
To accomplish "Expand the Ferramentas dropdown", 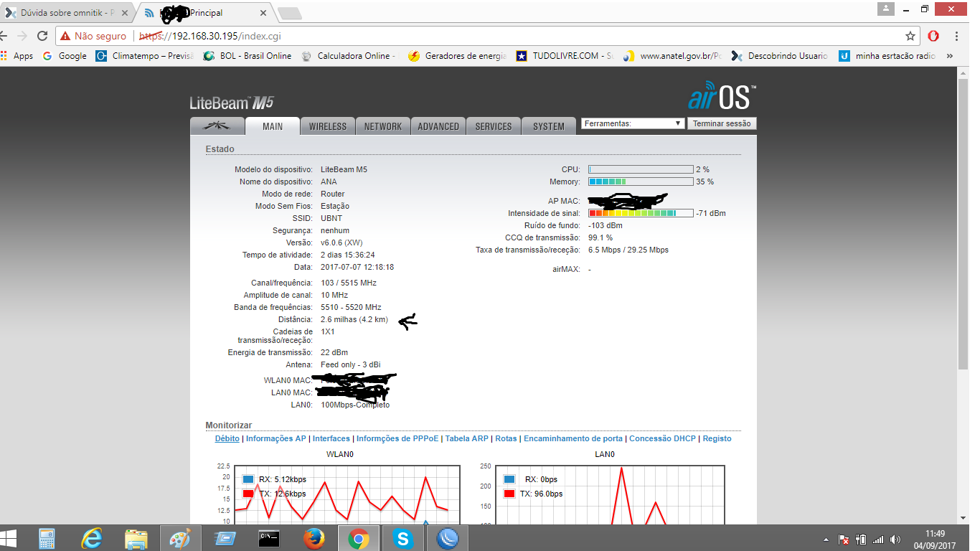I will [633, 123].
